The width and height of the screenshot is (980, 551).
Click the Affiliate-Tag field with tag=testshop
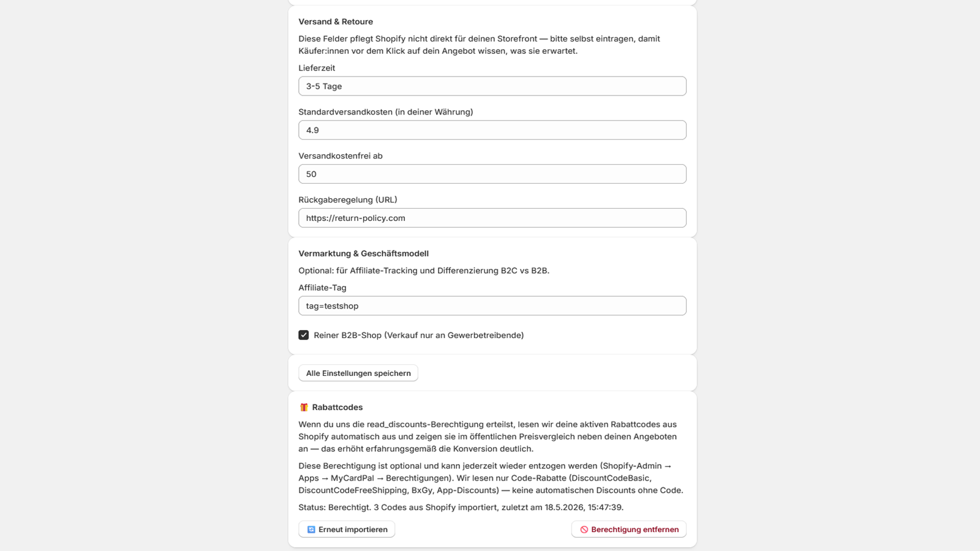click(492, 306)
